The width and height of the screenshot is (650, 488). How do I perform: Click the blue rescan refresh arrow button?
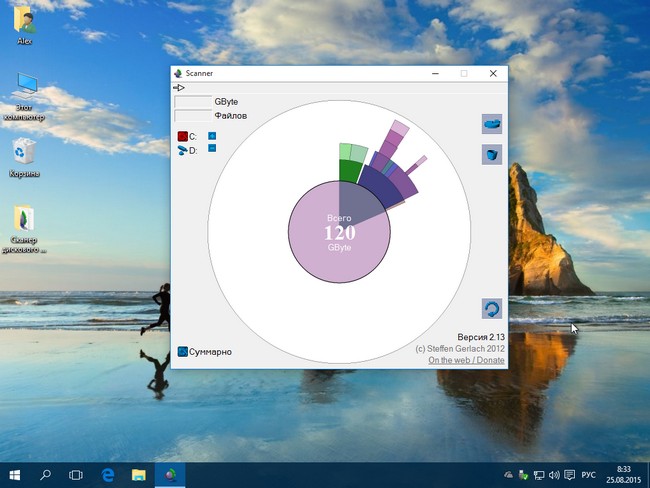[x=491, y=308]
